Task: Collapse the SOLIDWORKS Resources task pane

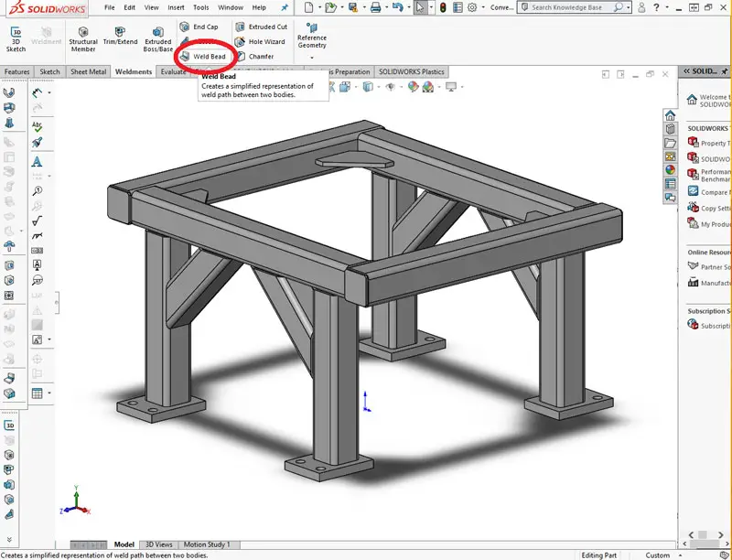Action: coord(686,70)
